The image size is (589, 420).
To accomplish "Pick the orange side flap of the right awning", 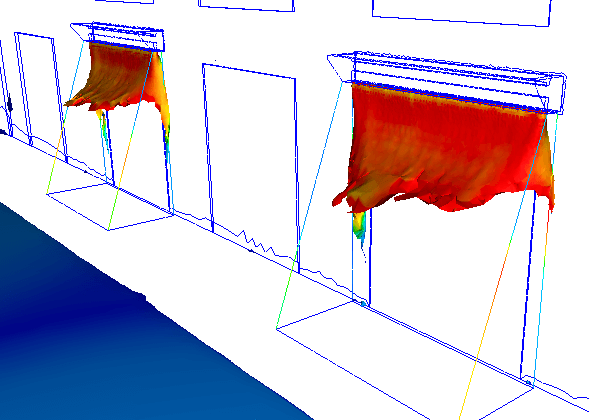I will point(549,162).
